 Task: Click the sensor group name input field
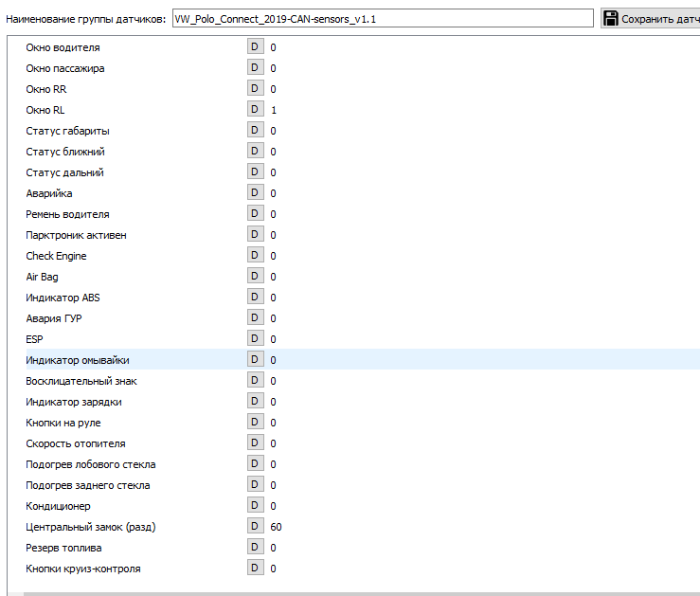pos(384,18)
